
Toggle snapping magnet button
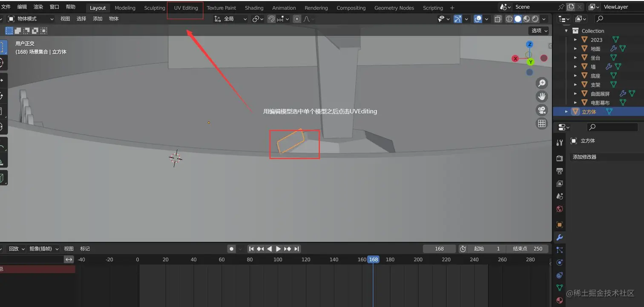tap(271, 19)
